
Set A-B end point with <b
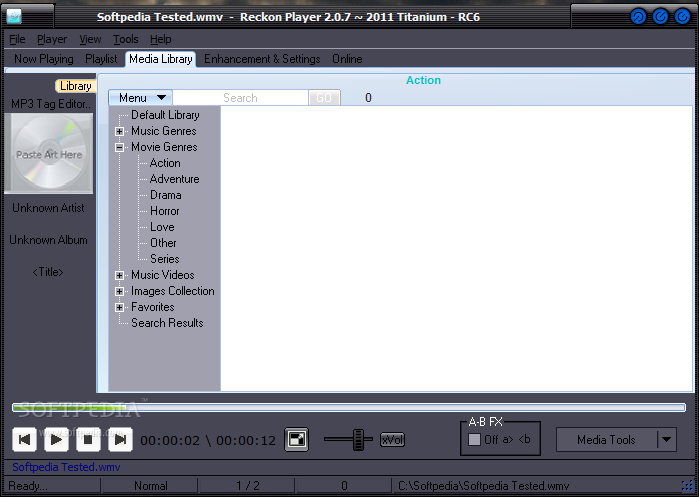(x=524, y=439)
